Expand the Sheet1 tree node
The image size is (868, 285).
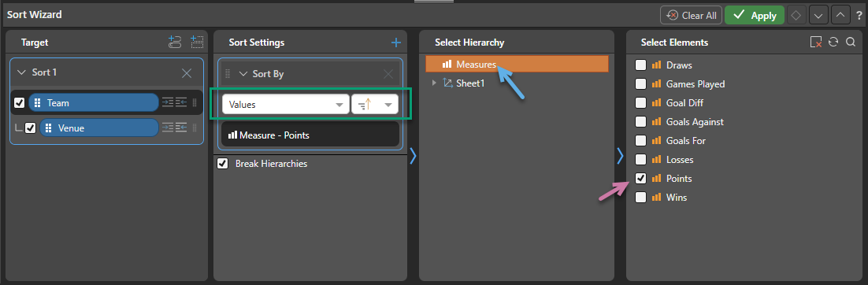[x=435, y=83]
